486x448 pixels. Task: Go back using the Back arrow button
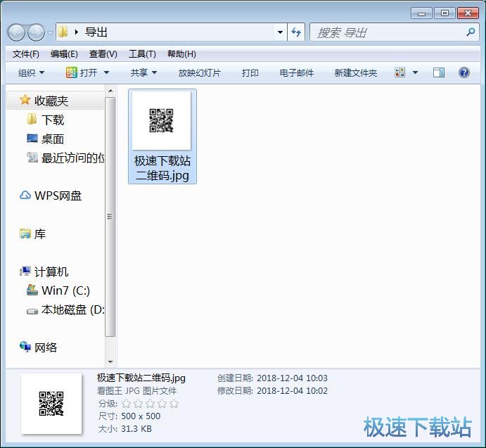pyautogui.click(x=15, y=32)
